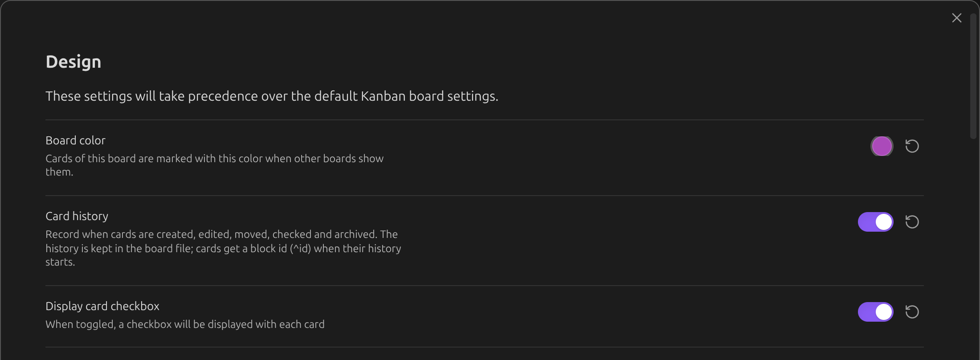Click the 'When toggled, a checkbox' description
This screenshot has height=360, width=980.
185,324
